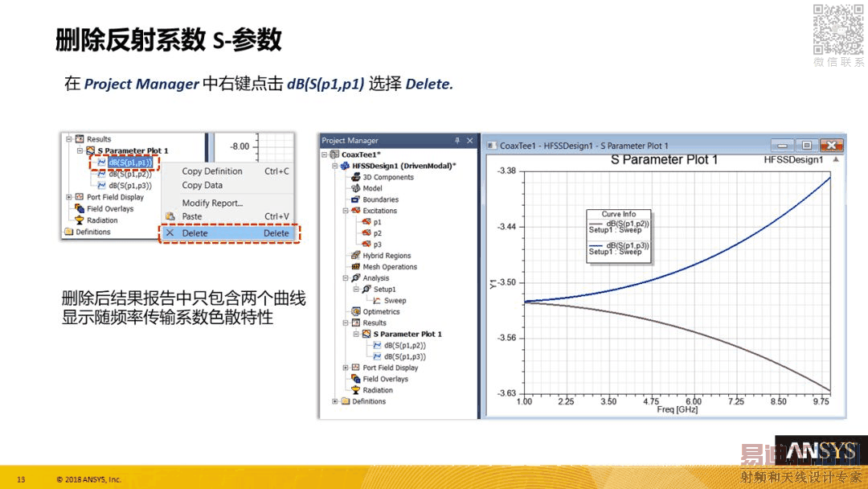Click the Results icon in Project Manager

click(x=356, y=323)
